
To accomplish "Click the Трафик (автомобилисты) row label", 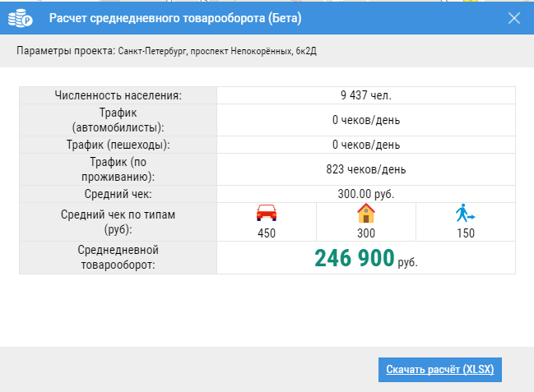I will [x=118, y=120].
